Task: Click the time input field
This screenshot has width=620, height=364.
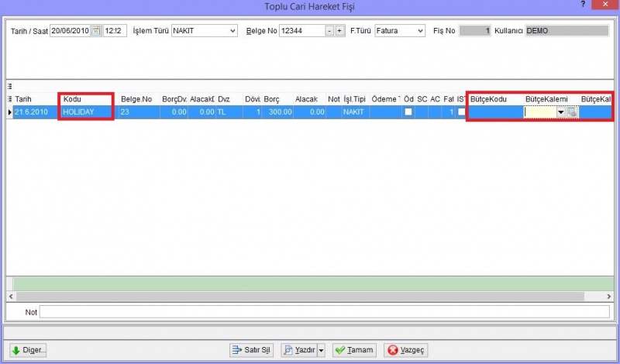Action: 115,31
